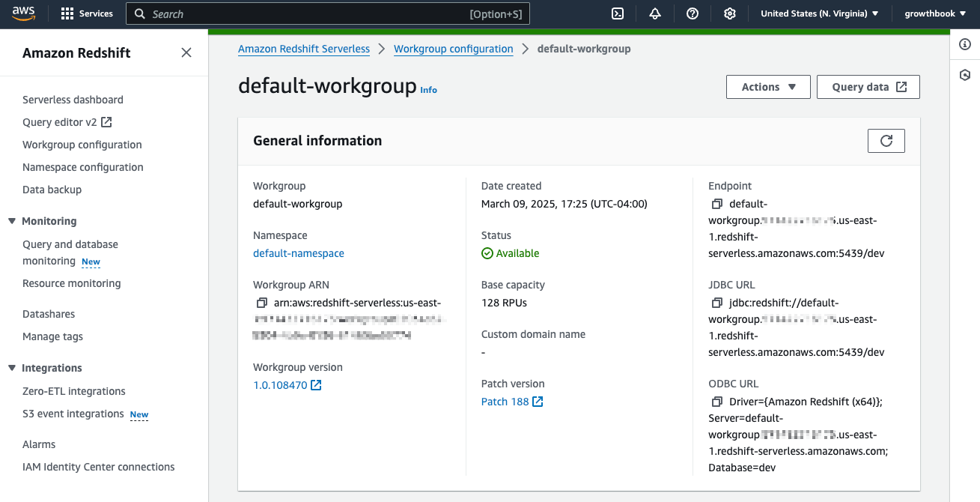
Task: Copy the Workgroup ARN
Action: click(261, 303)
